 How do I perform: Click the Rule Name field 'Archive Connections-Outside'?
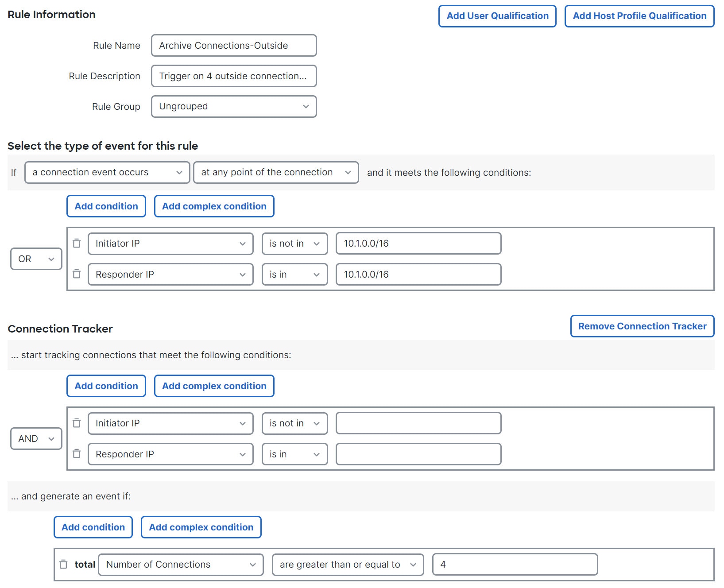(234, 46)
